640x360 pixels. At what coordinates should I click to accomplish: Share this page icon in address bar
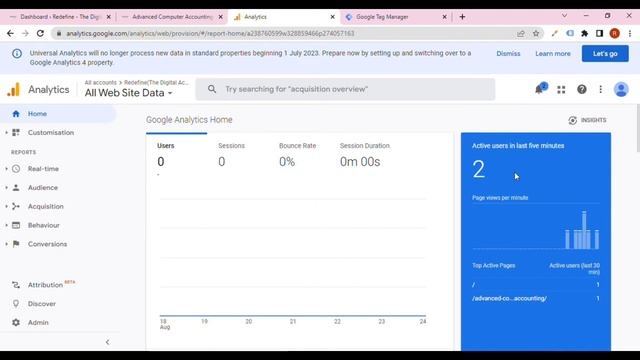click(521, 33)
